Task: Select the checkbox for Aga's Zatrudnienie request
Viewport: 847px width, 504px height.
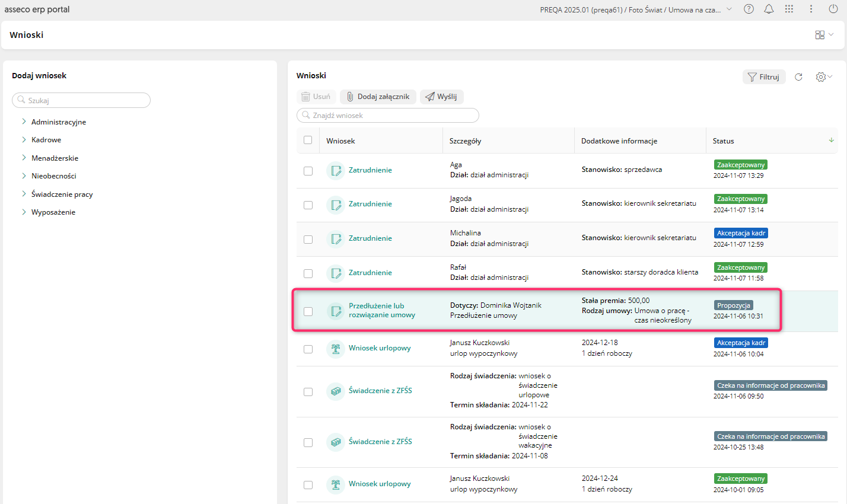Action: 308,171
